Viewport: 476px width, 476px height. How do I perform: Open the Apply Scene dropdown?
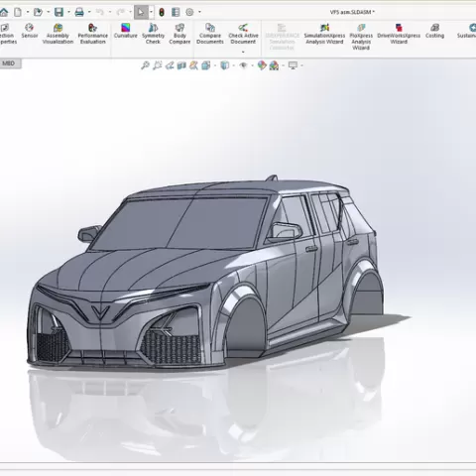284,65
